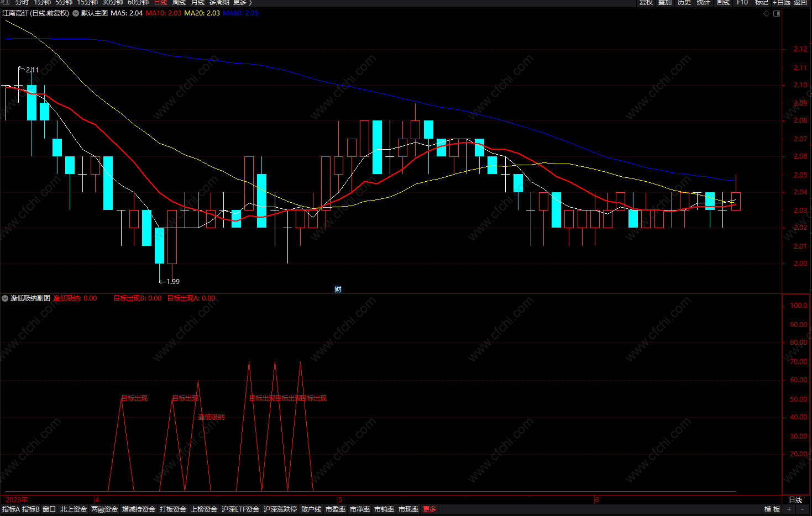This screenshot has width=812, height=516.
Task: Select the 打板资金 indicator tab
Action: coord(173,509)
